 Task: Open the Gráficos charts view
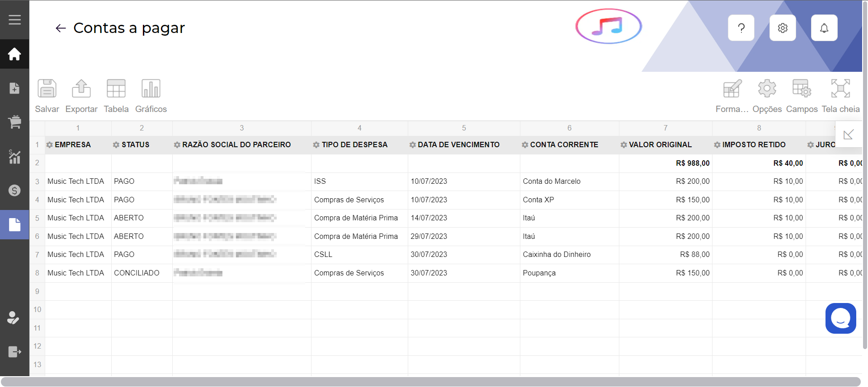coord(151,89)
